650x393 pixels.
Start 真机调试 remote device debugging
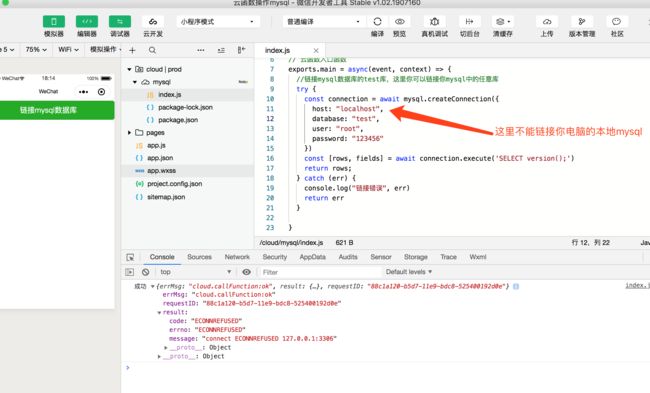[434, 22]
